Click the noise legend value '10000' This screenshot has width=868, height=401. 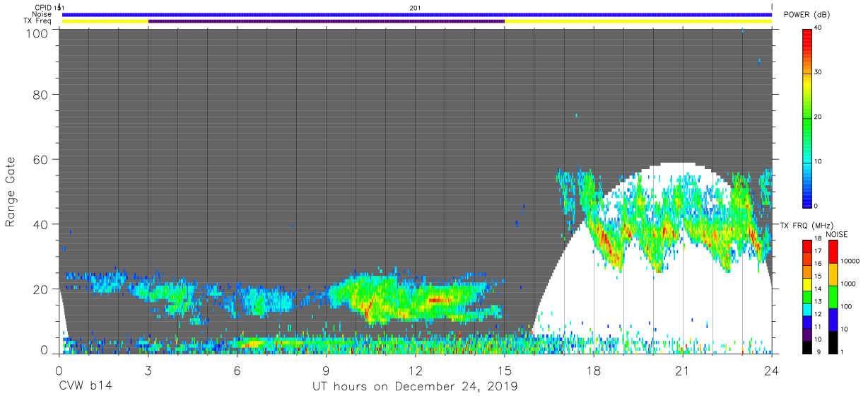click(x=850, y=262)
